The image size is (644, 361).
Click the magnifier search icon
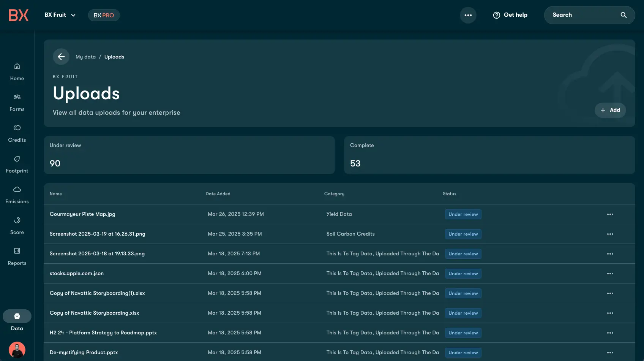[623, 15]
